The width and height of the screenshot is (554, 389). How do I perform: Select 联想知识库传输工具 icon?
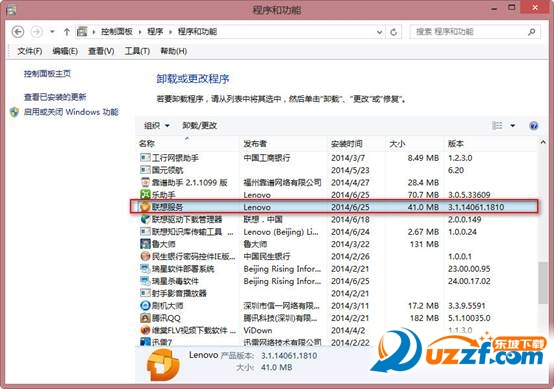click(145, 231)
